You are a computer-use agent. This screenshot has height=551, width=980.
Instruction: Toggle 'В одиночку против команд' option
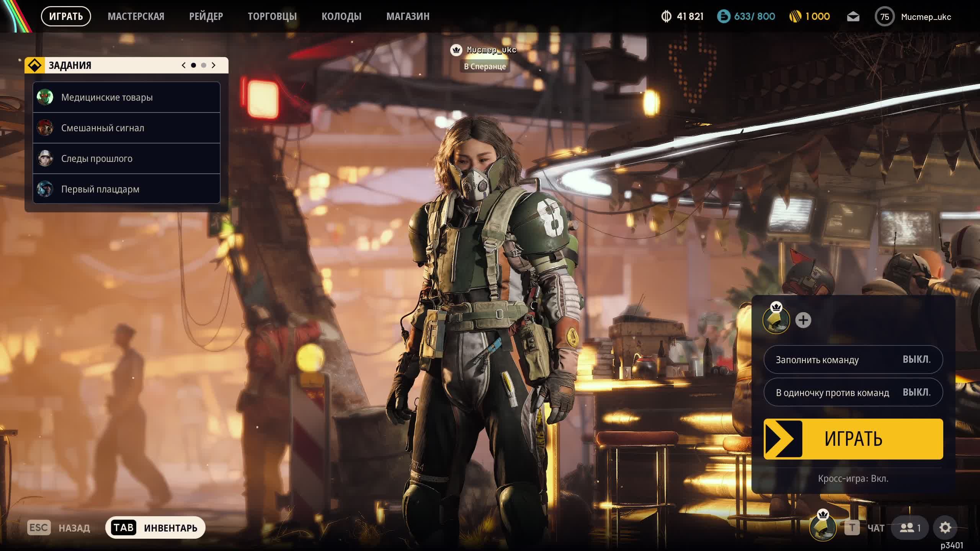(x=853, y=393)
